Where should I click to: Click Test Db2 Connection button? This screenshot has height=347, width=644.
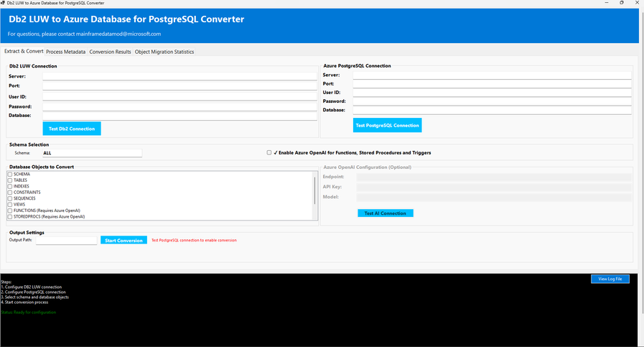pyautogui.click(x=72, y=129)
